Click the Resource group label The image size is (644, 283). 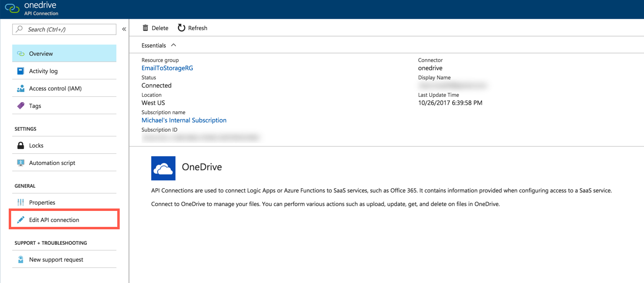click(160, 60)
